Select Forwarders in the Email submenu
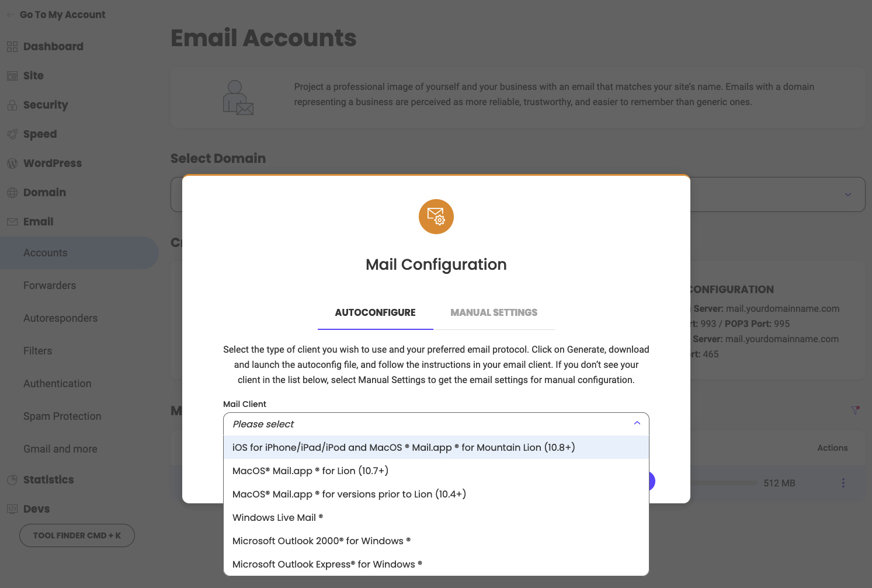 [x=50, y=285]
